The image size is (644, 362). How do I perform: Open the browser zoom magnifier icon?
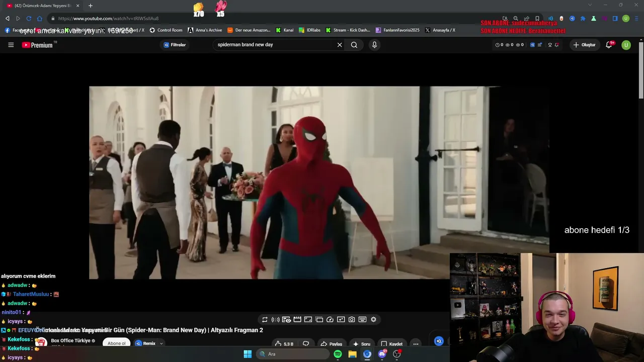(516, 19)
